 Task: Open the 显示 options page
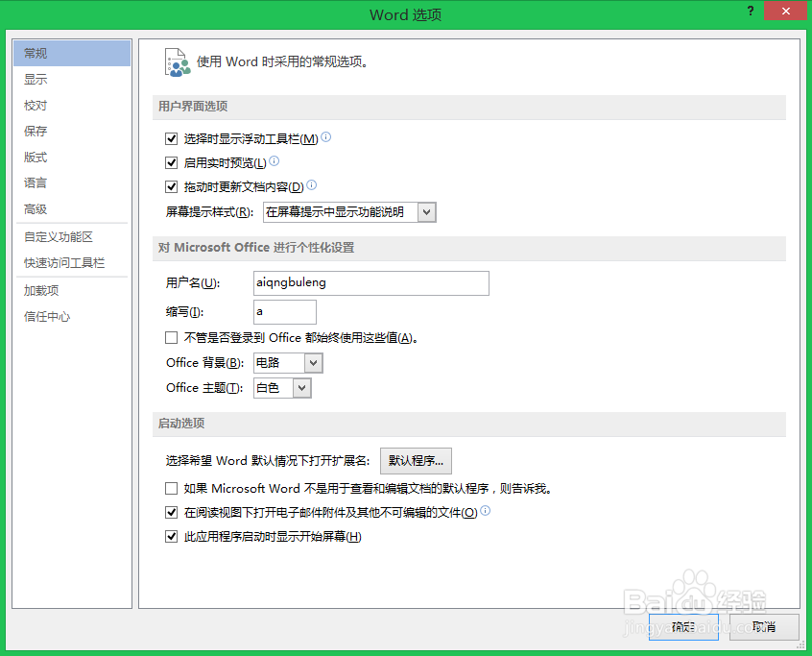72,80
